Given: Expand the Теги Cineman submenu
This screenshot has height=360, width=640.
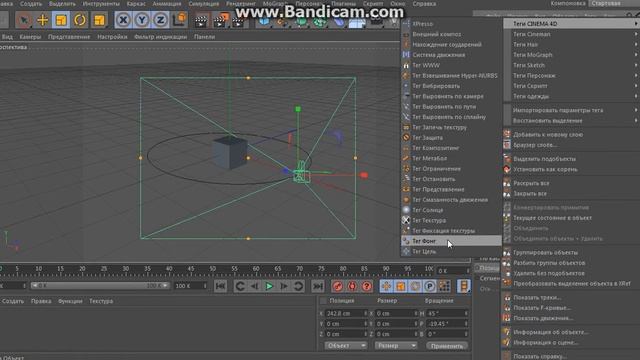Looking at the screenshot, I should [571, 34].
